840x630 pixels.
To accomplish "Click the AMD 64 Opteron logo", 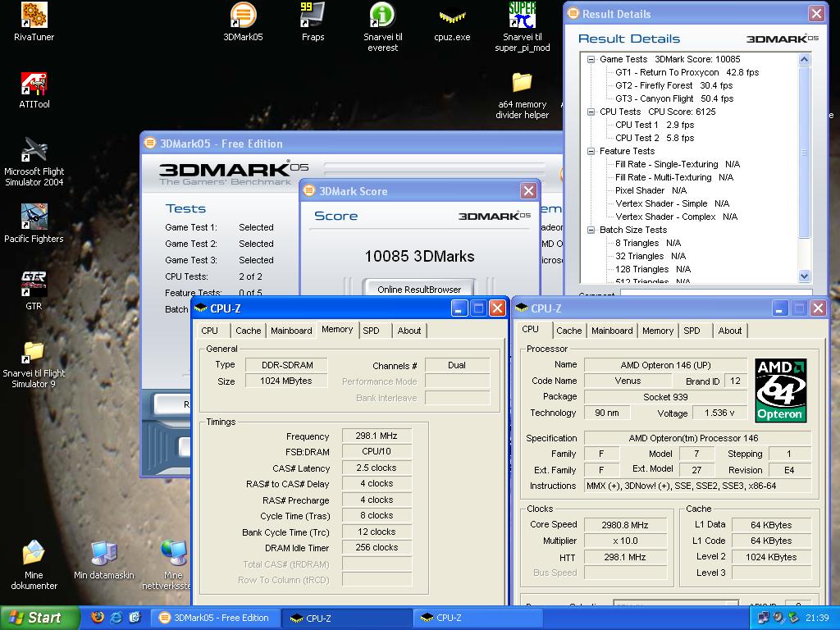I will (781, 390).
